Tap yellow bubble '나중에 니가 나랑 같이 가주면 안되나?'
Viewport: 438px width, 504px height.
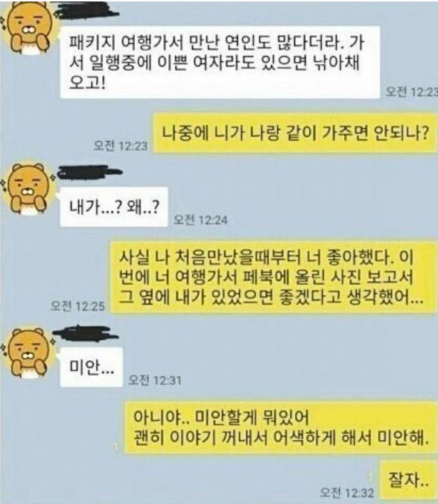point(295,133)
